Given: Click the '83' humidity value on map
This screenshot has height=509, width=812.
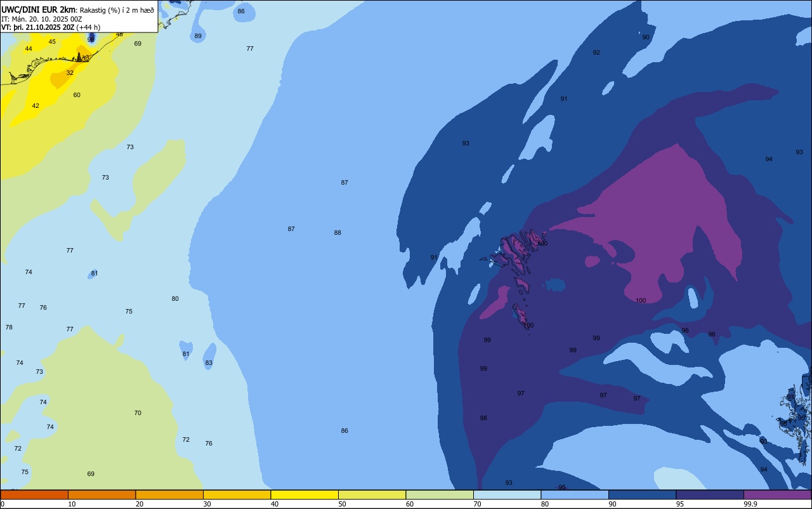Looking at the screenshot, I should (x=209, y=363).
